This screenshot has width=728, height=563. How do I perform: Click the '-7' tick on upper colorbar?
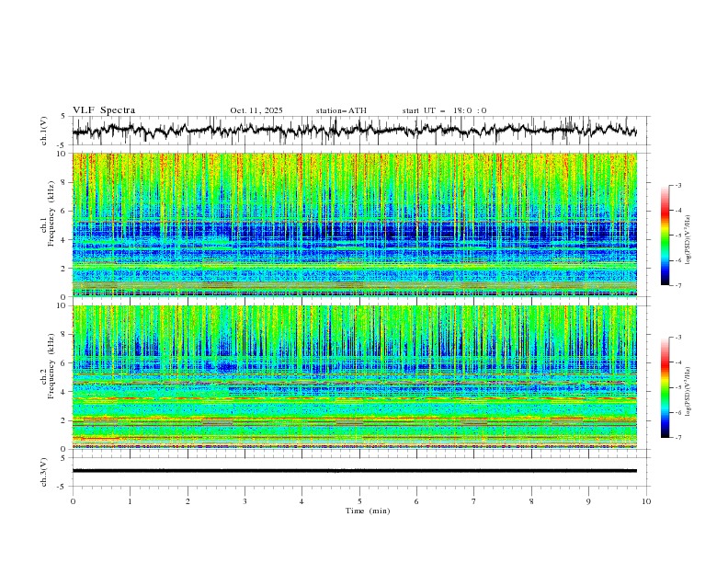[678, 285]
